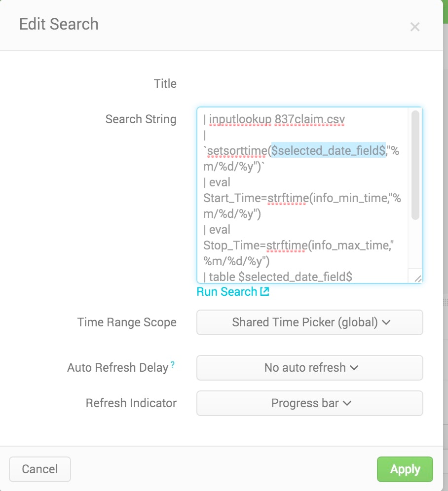Place cursor in the inputlookup 837claim.csv line

(276, 119)
